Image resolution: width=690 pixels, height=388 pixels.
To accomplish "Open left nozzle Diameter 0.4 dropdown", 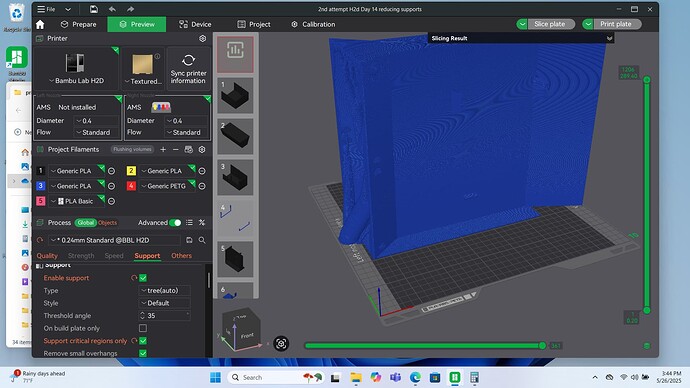I will (96, 121).
